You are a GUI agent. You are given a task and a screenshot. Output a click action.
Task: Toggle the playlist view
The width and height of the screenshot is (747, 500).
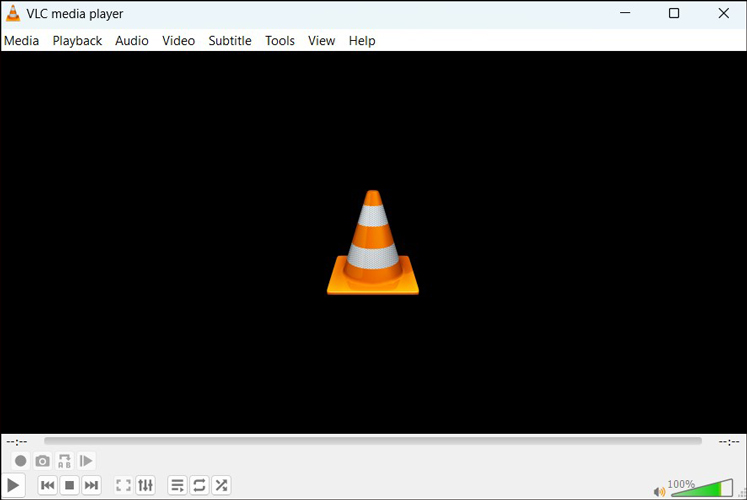tap(177, 485)
